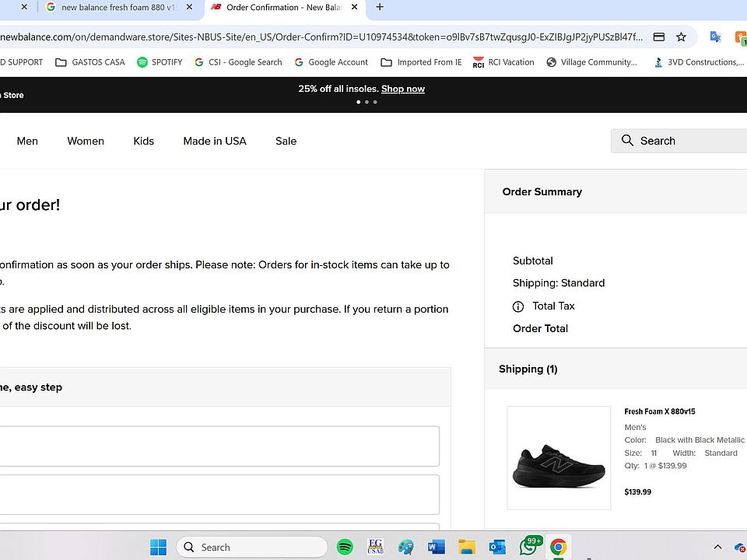The width and height of the screenshot is (747, 560).
Task: Open the RCI Vacation bookmark
Action: pyautogui.click(x=503, y=62)
